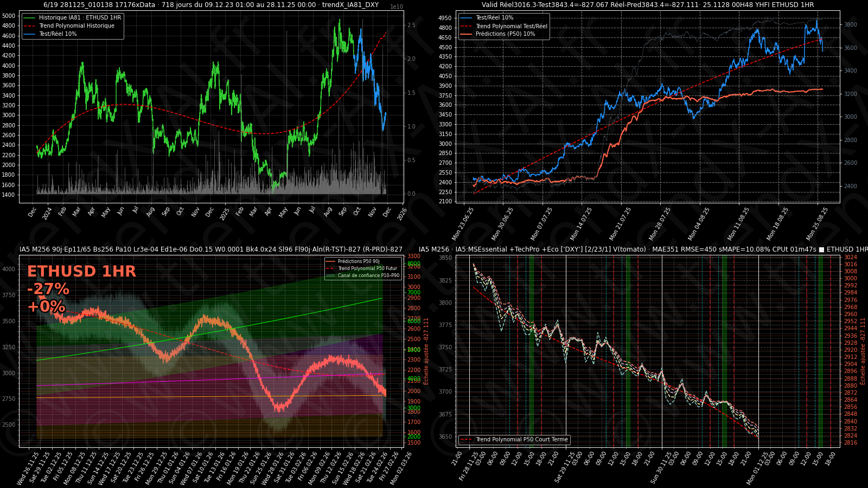Click 'Trend Polynomial P50 Futur' legend entry
The height and width of the screenshot is (488, 868).
click(367, 268)
